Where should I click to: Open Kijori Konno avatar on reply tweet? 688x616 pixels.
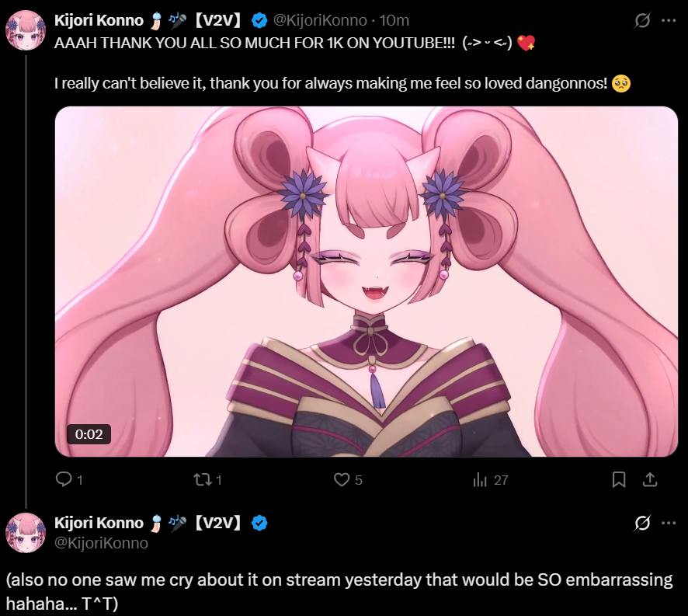tap(26, 533)
